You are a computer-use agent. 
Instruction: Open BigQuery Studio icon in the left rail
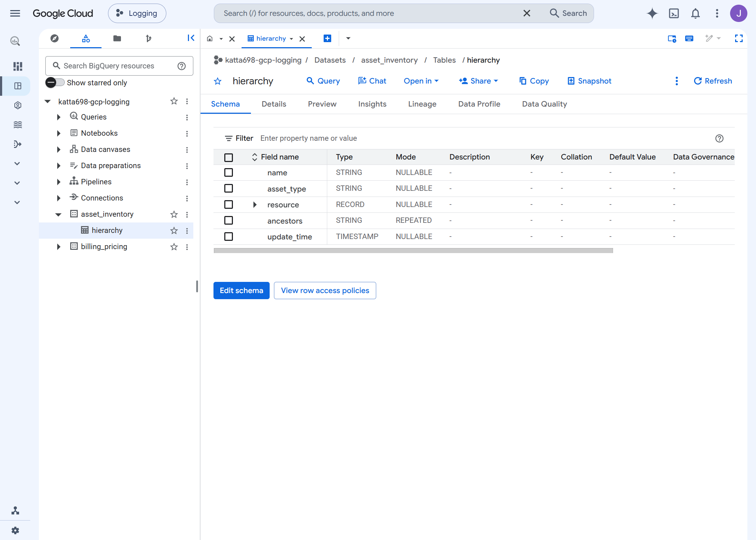[18, 86]
